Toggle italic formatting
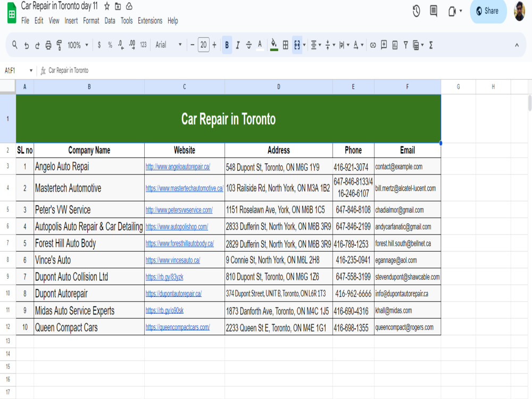 coord(238,45)
